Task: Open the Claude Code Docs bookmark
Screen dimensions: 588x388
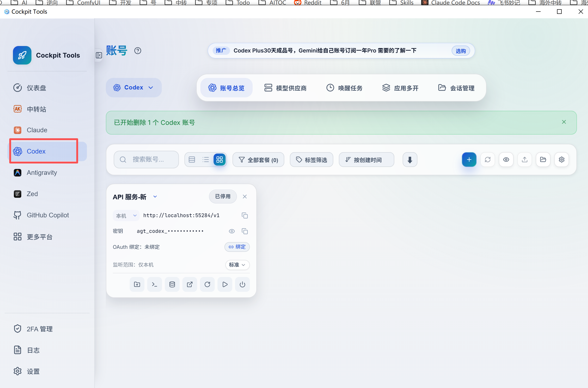Action: (x=450, y=3)
